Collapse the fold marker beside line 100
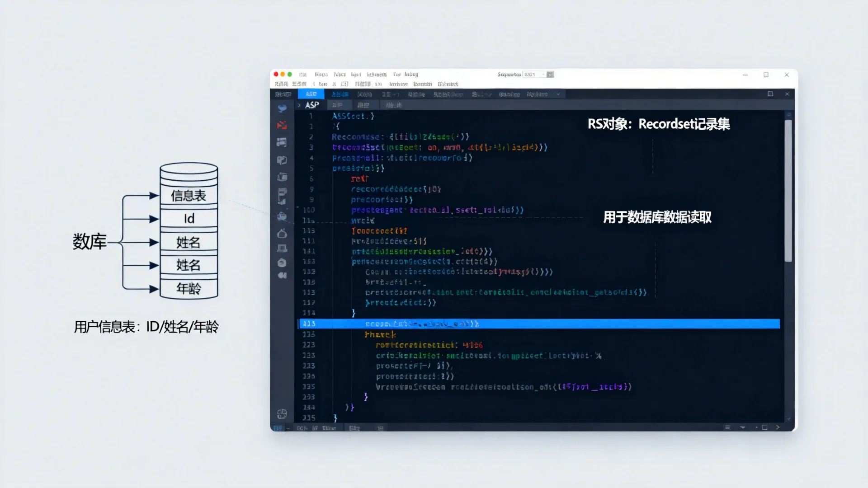Viewport: 868px width, 488px height. coord(297,207)
